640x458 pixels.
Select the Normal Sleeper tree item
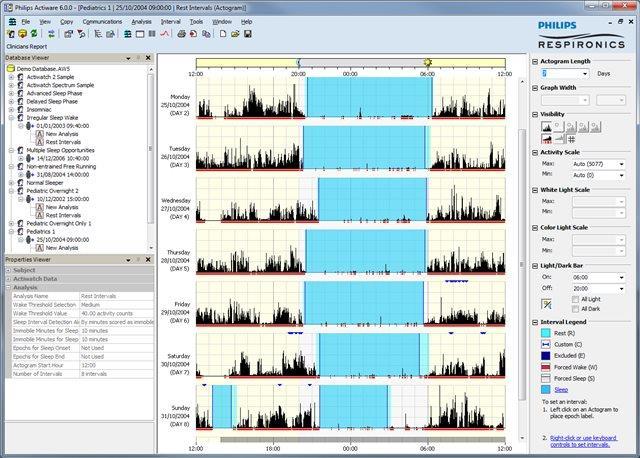tap(45, 183)
